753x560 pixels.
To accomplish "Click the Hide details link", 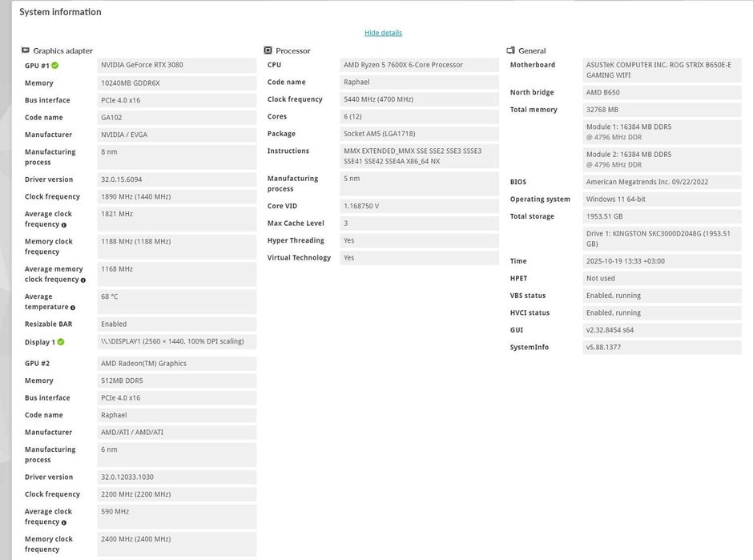I will click(383, 33).
